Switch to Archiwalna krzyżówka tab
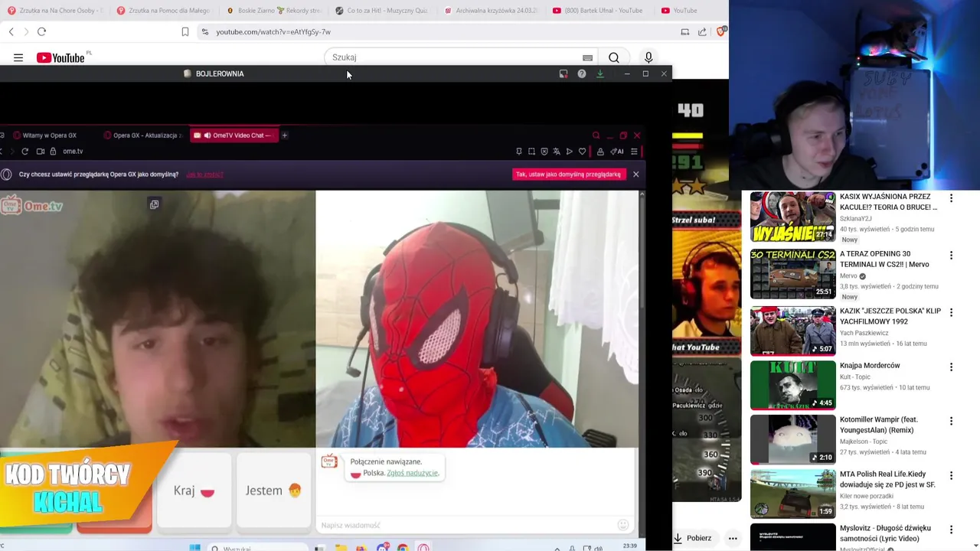Screen dimensions: 980x551 pos(492,11)
